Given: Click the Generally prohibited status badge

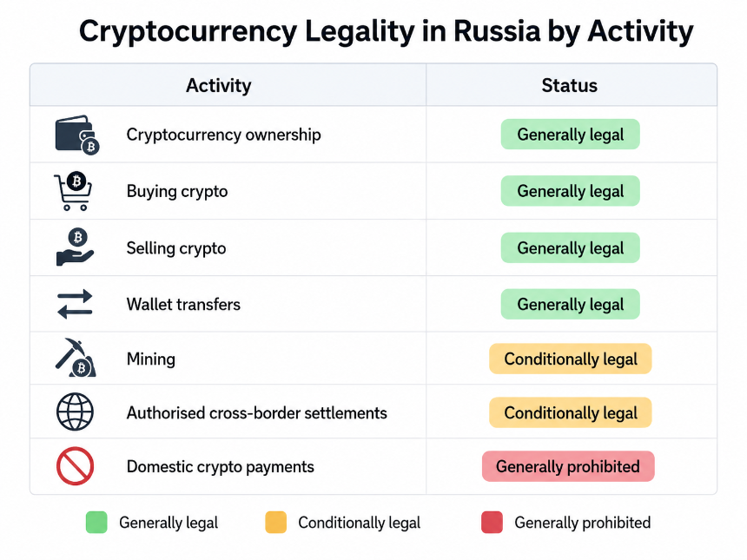Looking at the screenshot, I should (568, 466).
